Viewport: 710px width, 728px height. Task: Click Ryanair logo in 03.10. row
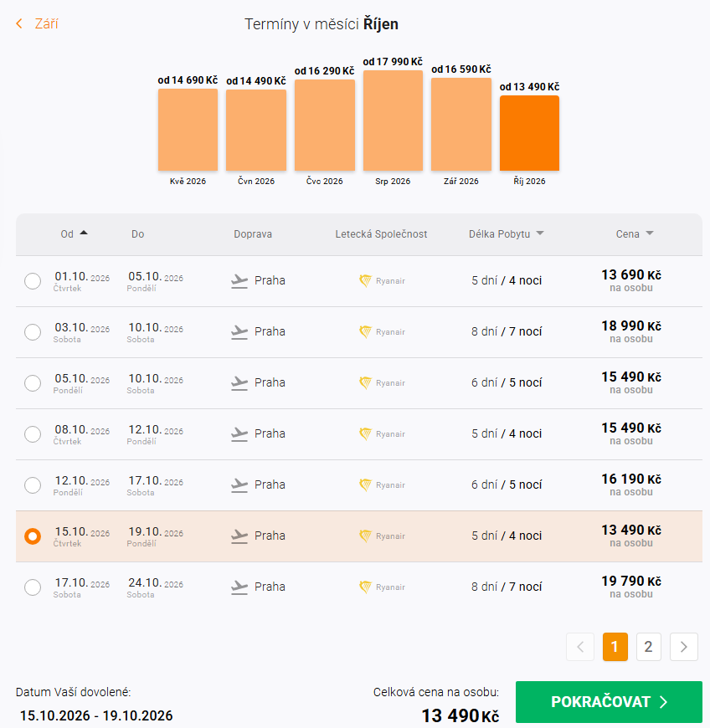tap(382, 332)
